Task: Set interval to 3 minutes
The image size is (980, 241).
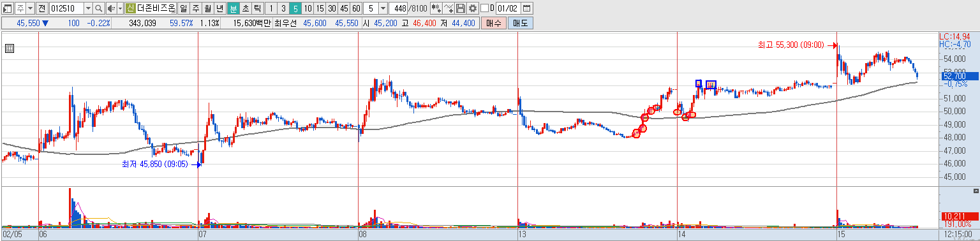Action: [283, 8]
